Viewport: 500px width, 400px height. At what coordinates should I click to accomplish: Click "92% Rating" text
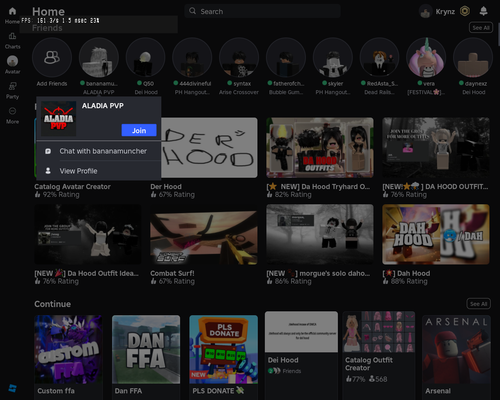click(x=61, y=195)
